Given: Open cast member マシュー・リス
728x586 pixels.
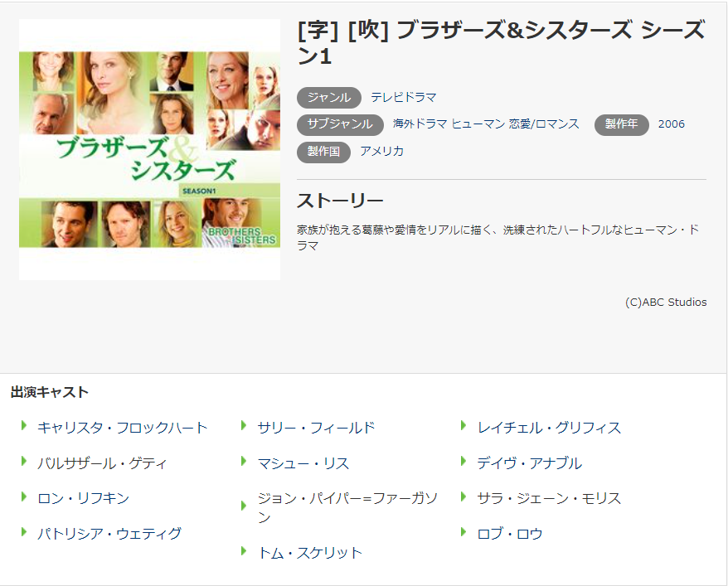Looking at the screenshot, I should (x=303, y=463).
